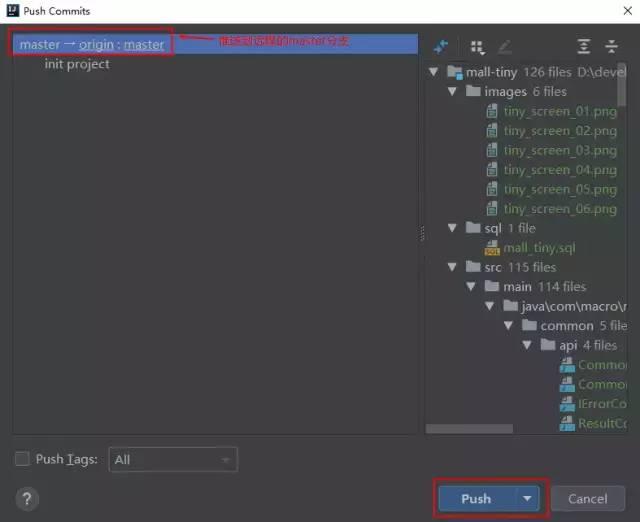The image size is (640, 522).
Task: Click the main folder icon
Action: (x=491, y=286)
